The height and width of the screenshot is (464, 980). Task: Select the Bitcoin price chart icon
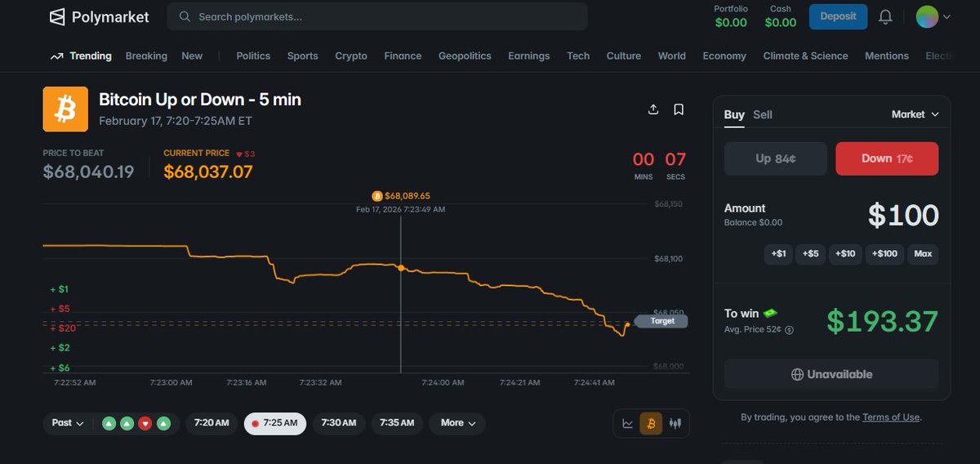651,423
